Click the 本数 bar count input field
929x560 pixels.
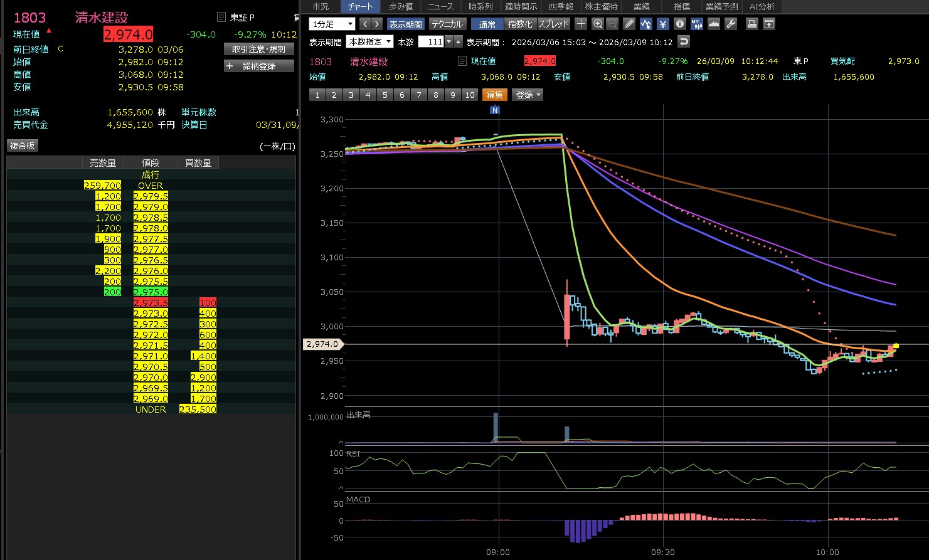point(431,42)
